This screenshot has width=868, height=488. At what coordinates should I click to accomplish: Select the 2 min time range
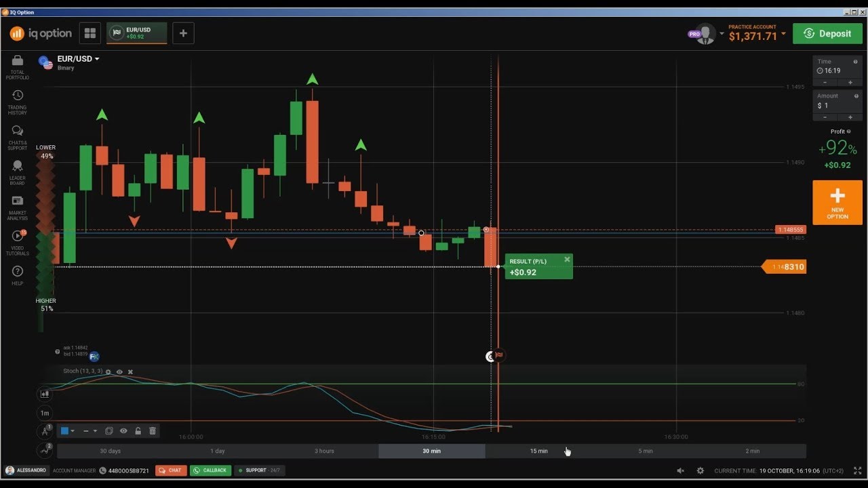pos(753,451)
